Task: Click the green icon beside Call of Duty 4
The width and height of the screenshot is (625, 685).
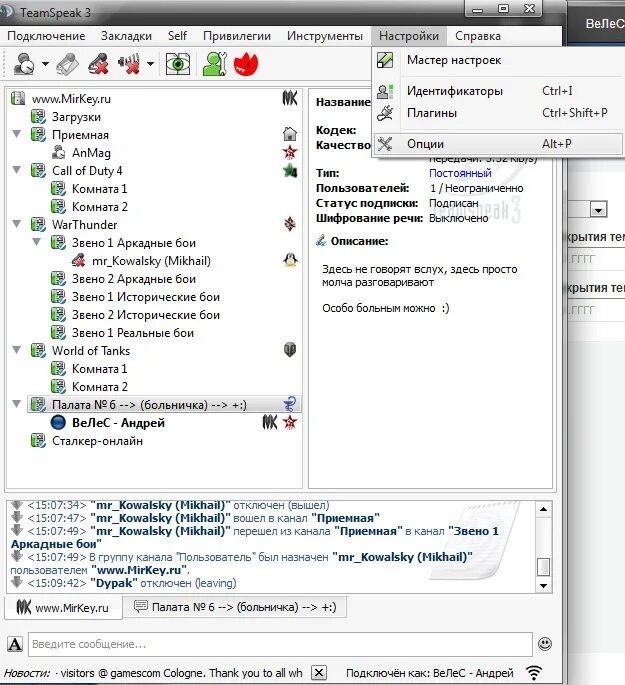Action: [290, 170]
